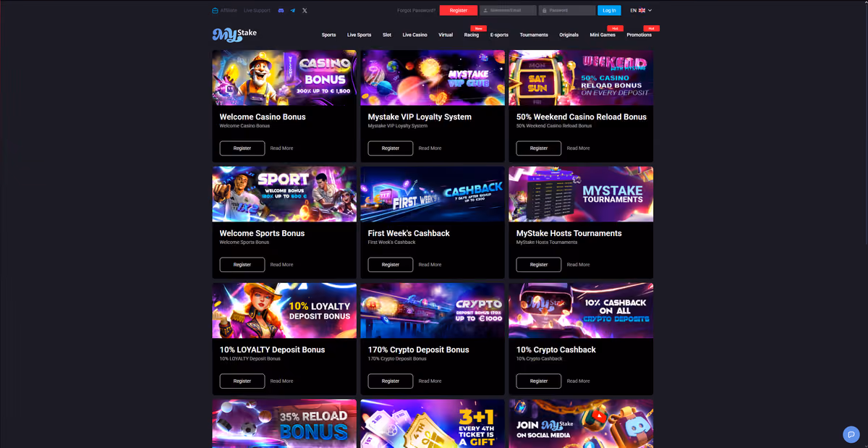The image size is (868, 448).
Task: Open the EN language dropdown
Action: (x=641, y=11)
